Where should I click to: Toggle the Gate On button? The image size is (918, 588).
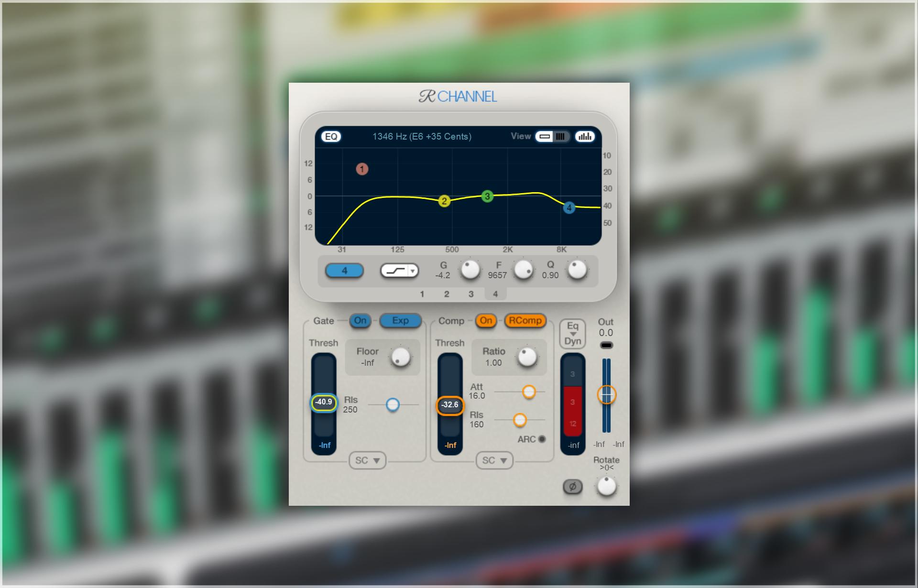pos(360,320)
